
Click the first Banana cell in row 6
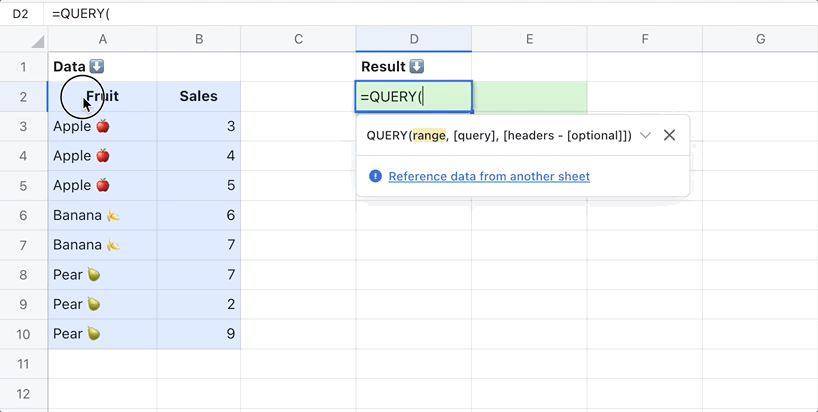[x=102, y=216]
